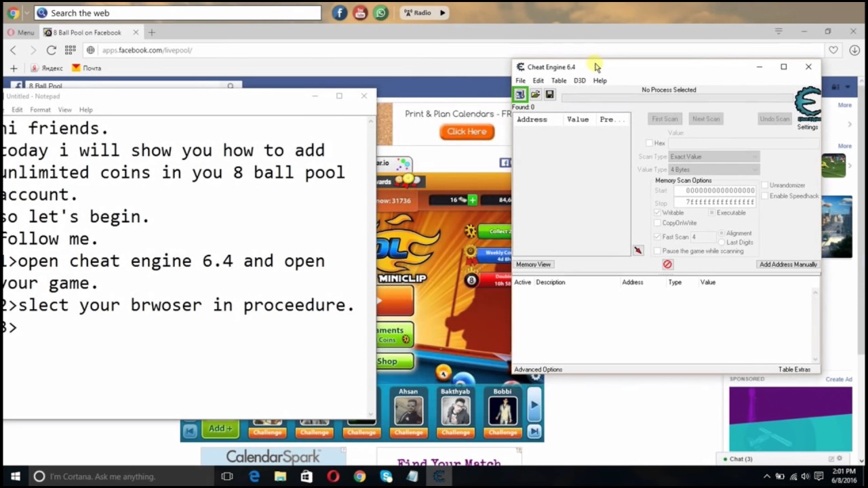Click the Chrome icon at top-left toolbar
The height and width of the screenshot is (488, 868).
[13, 13]
